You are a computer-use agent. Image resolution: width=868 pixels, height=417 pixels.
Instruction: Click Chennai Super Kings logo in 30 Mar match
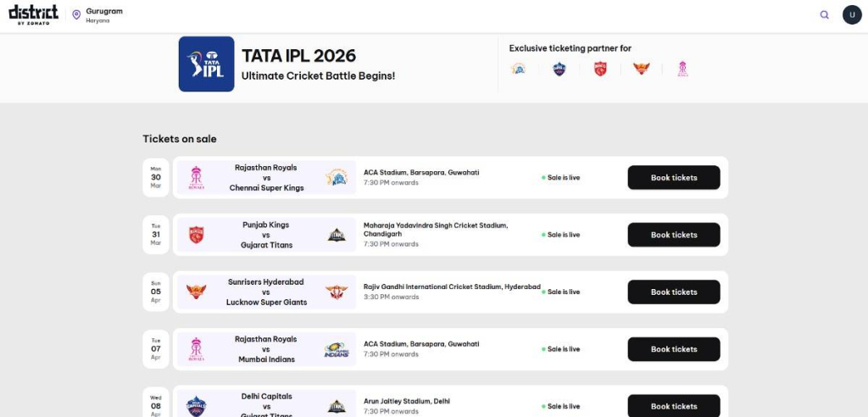337,178
